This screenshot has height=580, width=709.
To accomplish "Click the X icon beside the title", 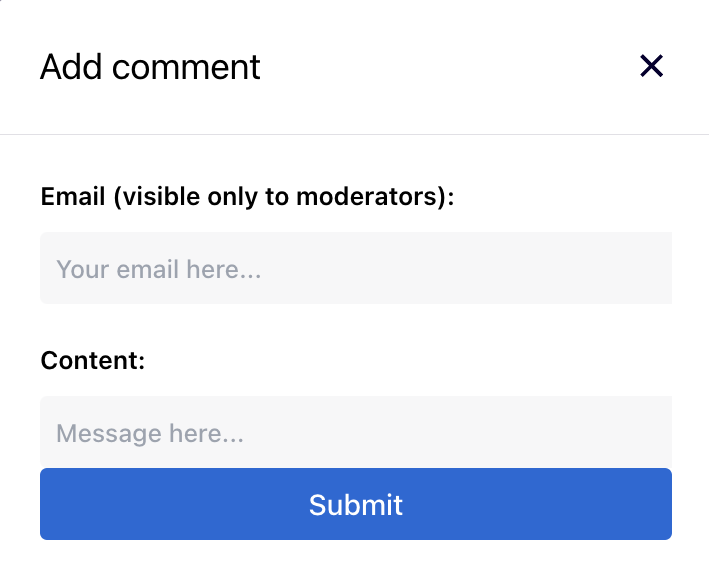I will [651, 66].
